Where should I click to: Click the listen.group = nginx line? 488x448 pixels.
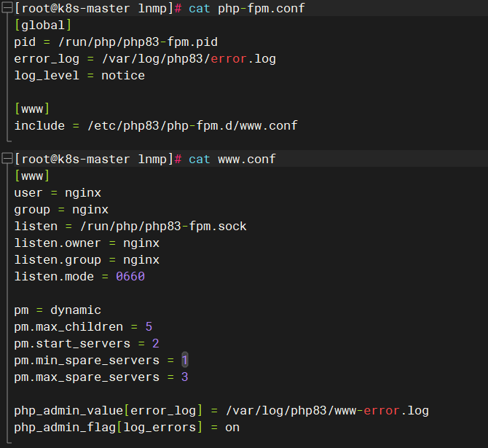87,260
